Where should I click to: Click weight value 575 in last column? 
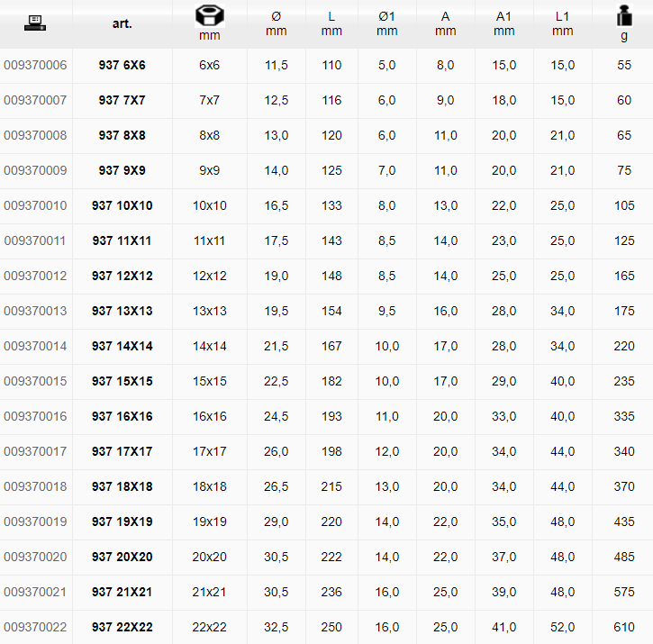click(x=624, y=592)
